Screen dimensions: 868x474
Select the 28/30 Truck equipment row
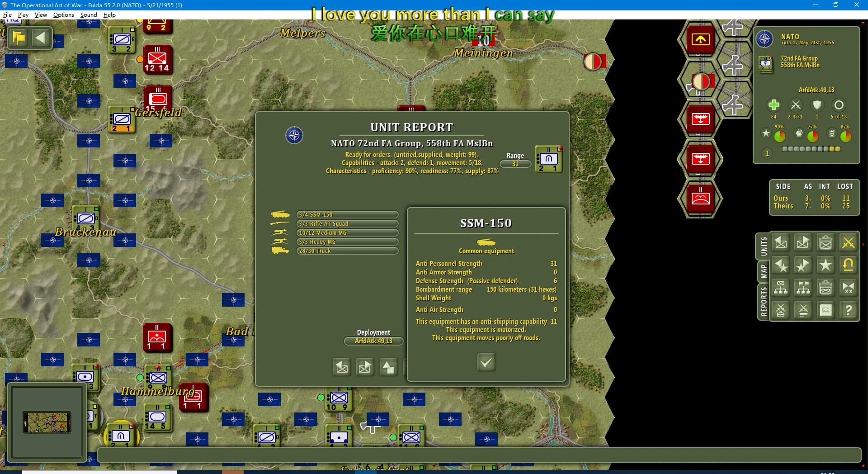click(x=347, y=251)
